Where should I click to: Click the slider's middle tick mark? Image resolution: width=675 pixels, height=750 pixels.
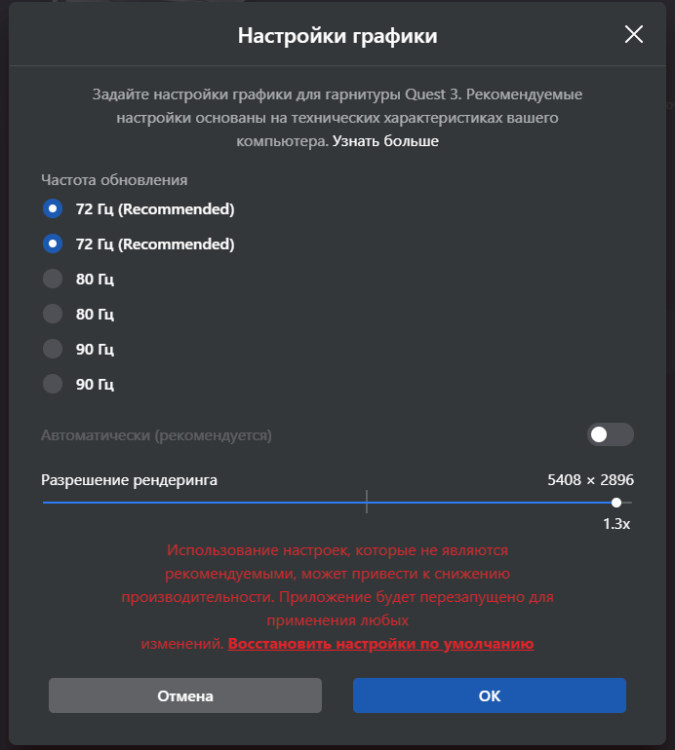(367, 501)
